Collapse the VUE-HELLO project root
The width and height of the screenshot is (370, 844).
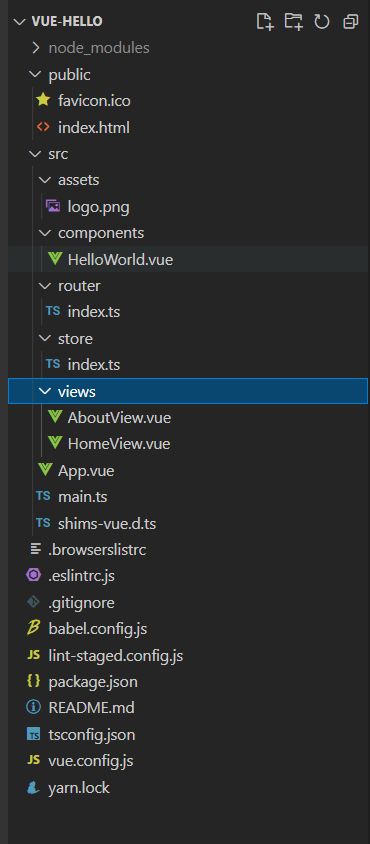click(19, 22)
